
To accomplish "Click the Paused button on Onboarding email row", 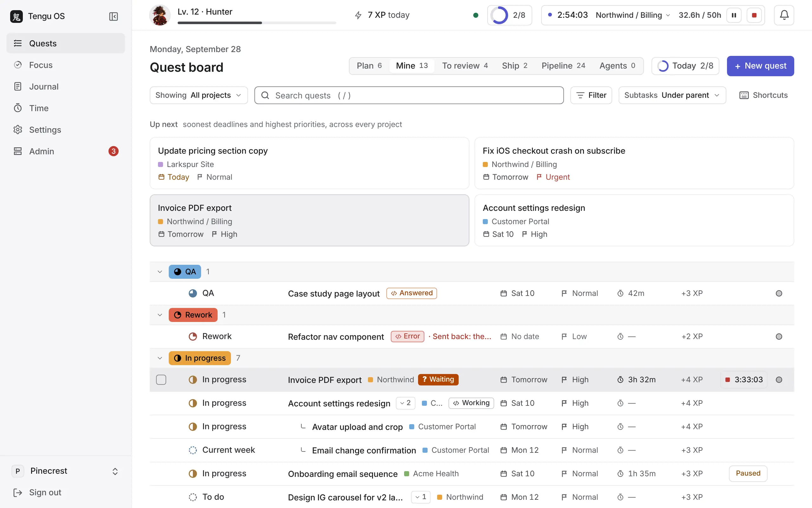I will coord(748,473).
